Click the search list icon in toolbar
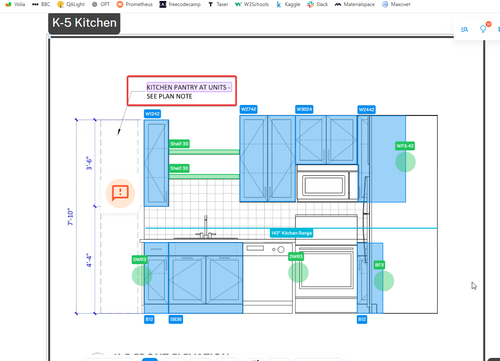Image resolution: width=500 pixels, height=361 pixels. (x=464, y=29)
